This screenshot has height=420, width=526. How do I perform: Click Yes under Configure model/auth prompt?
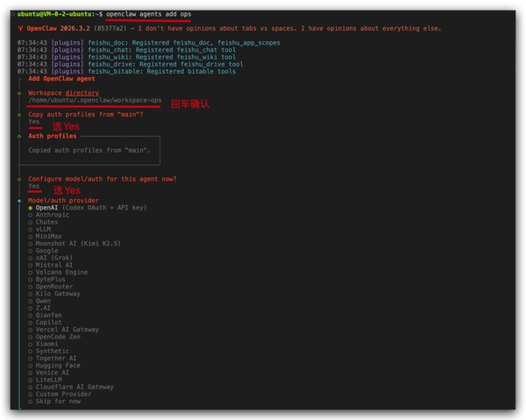click(34, 186)
